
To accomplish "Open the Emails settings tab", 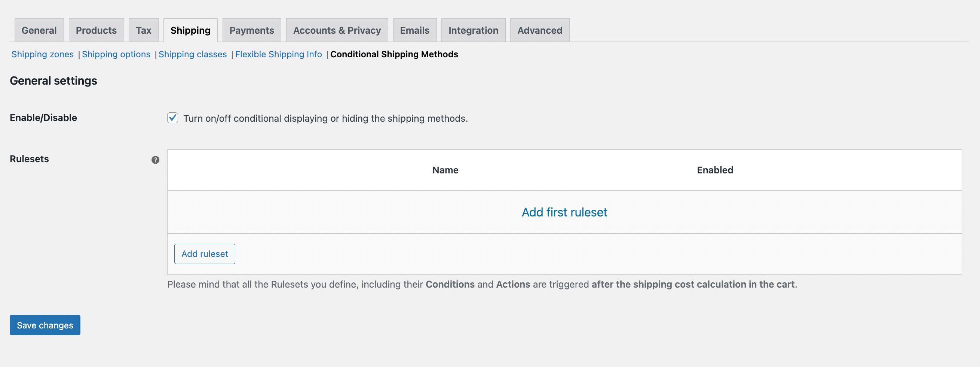I will 414,30.
